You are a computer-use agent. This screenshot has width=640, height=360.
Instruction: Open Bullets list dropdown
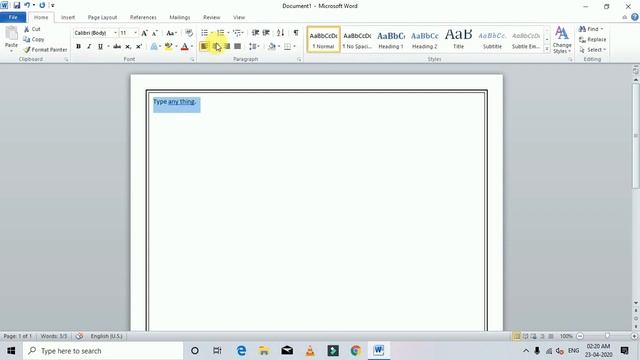(x=212, y=33)
